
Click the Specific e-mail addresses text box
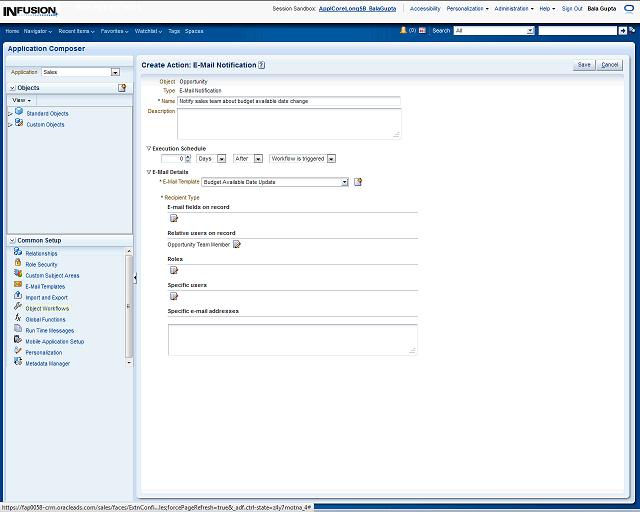click(x=292, y=339)
